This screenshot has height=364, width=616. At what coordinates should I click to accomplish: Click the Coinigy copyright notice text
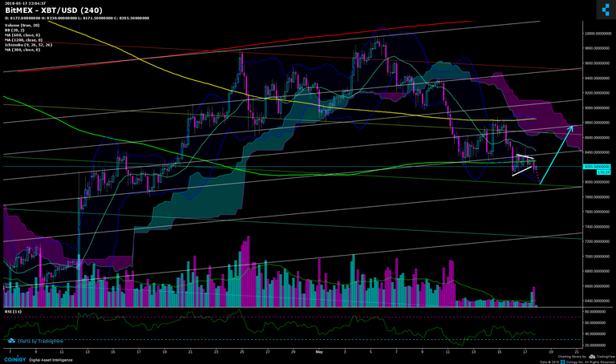point(577,362)
